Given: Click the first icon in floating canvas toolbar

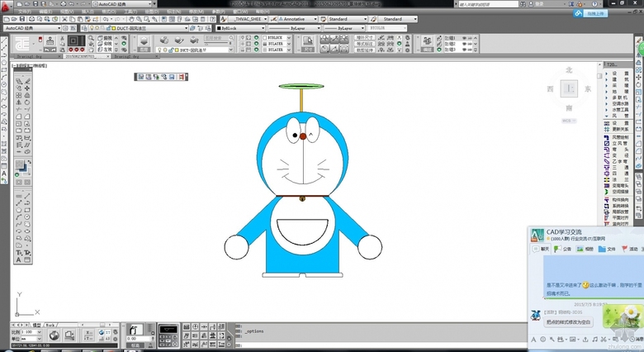Looking at the screenshot, I should pyautogui.click(x=141, y=77).
